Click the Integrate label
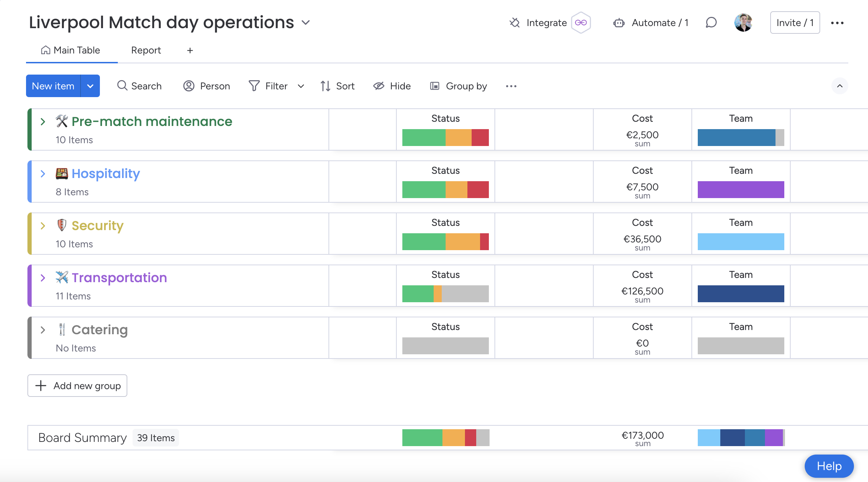868x482 pixels. tap(547, 23)
